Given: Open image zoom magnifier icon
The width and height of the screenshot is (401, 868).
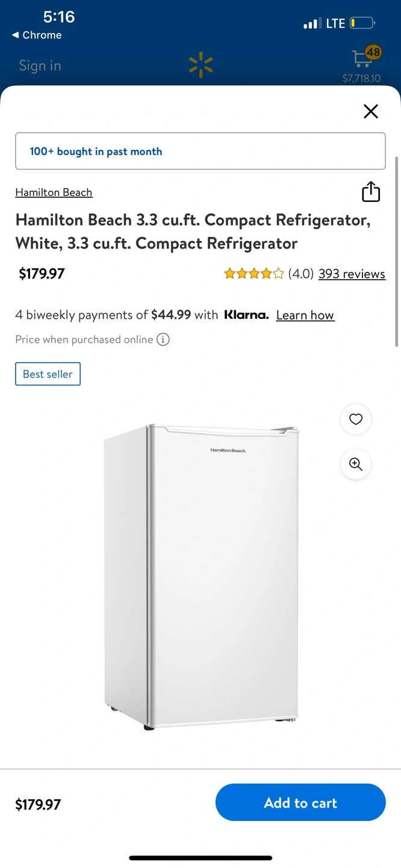Looking at the screenshot, I should [x=356, y=464].
